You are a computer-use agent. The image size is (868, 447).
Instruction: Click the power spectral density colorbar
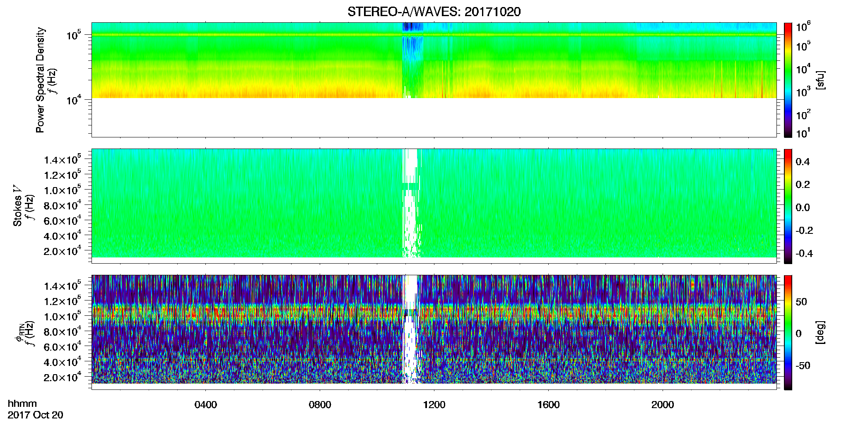click(x=788, y=80)
